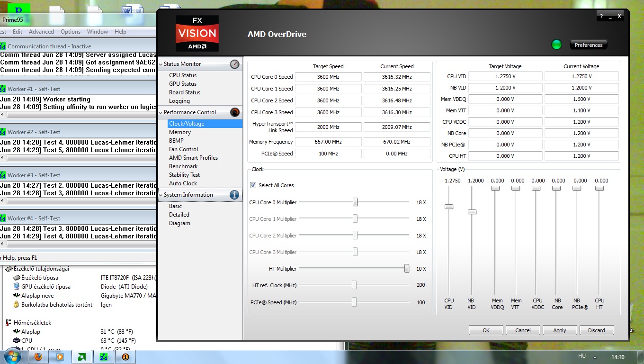Click the chip icon beside Érzékelő típusa
The width and height of the screenshot is (644, 364).
[16, 278]
